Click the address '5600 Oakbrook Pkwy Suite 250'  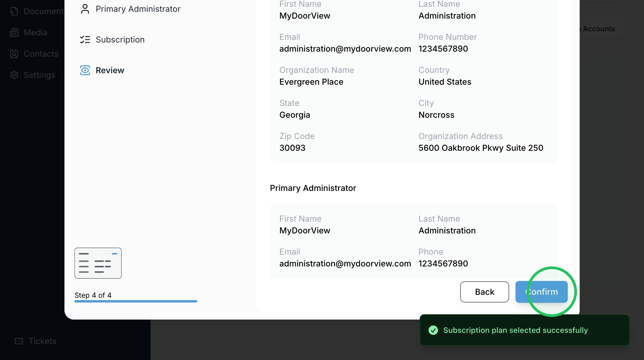pos(481,148)
